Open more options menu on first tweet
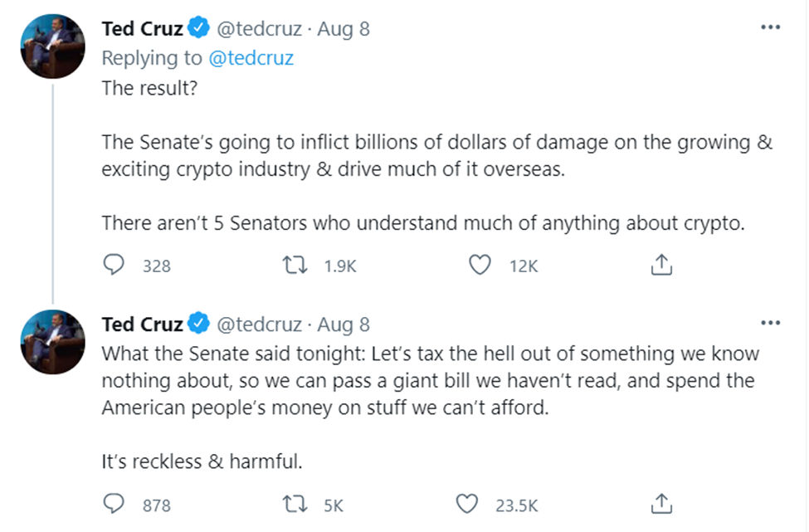Screen dimensions: 809x532 (771, 27)
